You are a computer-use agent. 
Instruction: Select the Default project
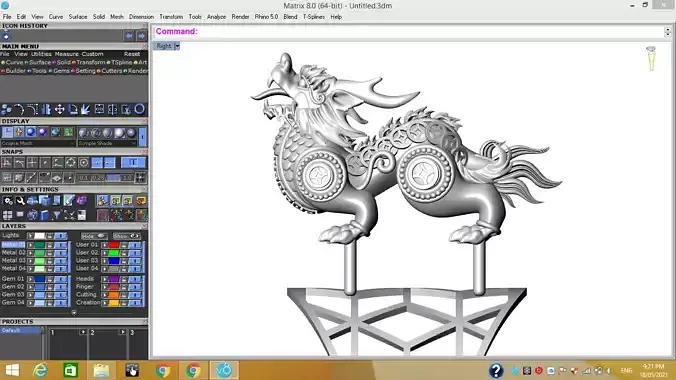pyautogui.click(x=21, y=330)
